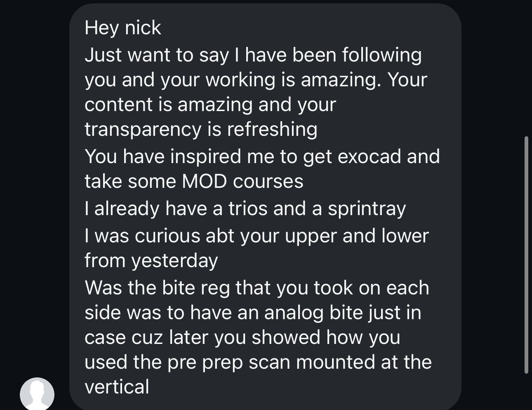Screen dimensions: 532x410
Task: Click the "Was the bite reg" line
Action: point(257,288)
